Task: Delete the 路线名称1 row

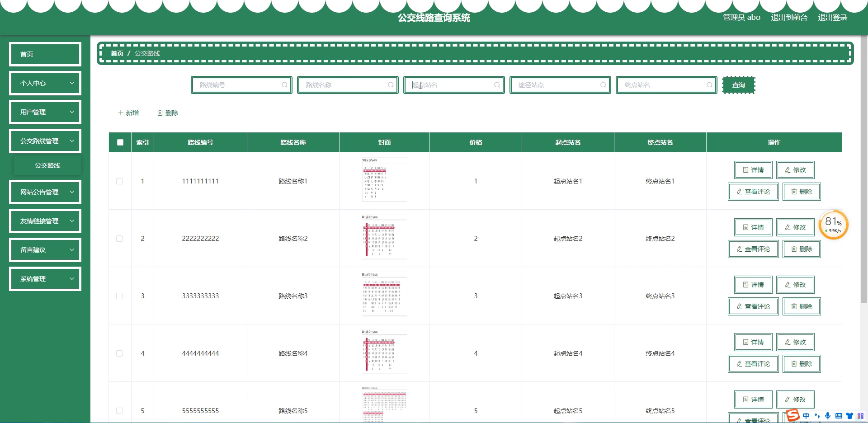Action: [x=802, y=192]
